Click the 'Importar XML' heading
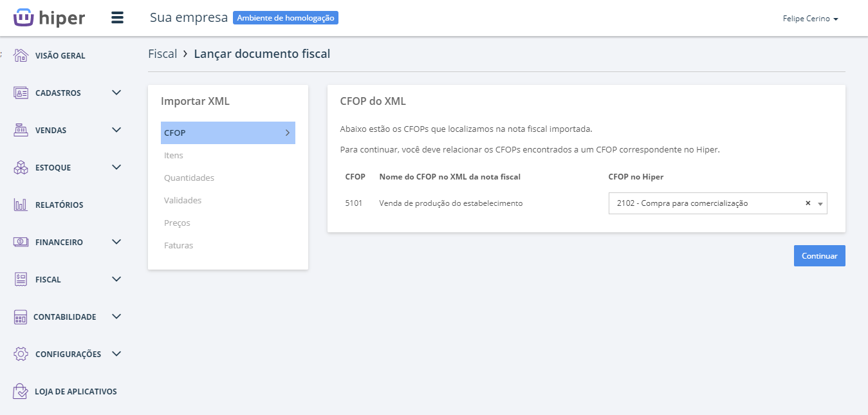Screen dimensions: 868x415 pyautogui.click(x=195, y=101)
